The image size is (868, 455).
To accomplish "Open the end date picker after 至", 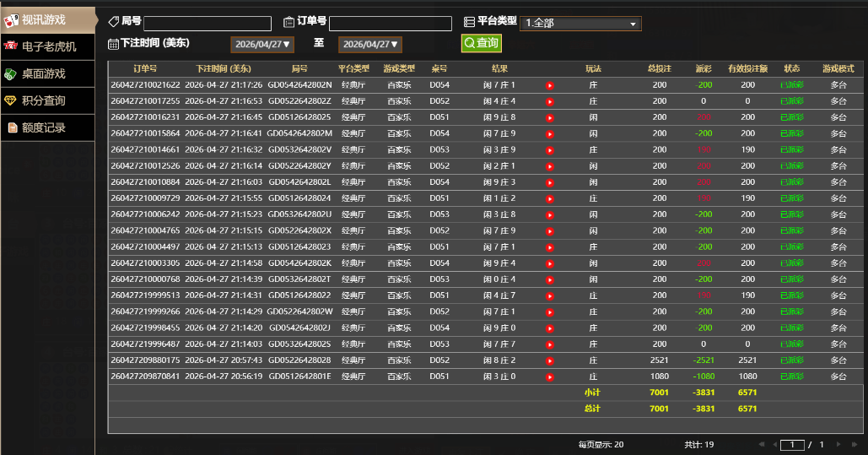I will pos(370,45).
